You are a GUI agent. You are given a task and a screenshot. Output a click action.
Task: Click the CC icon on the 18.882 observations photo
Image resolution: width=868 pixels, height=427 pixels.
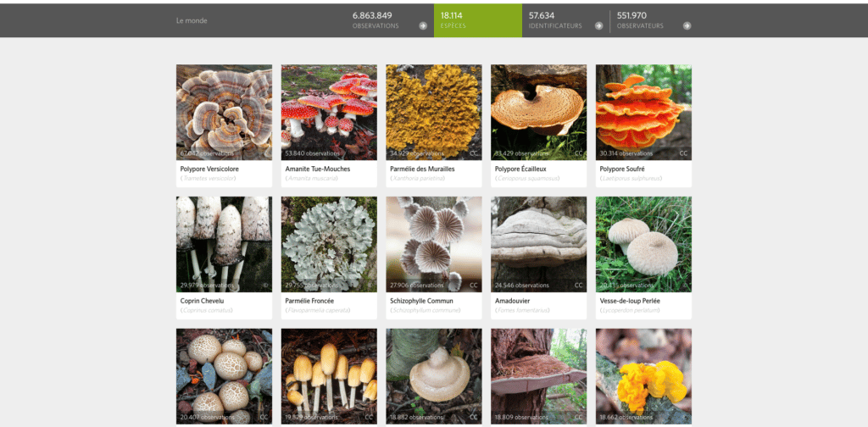(474, 417)
